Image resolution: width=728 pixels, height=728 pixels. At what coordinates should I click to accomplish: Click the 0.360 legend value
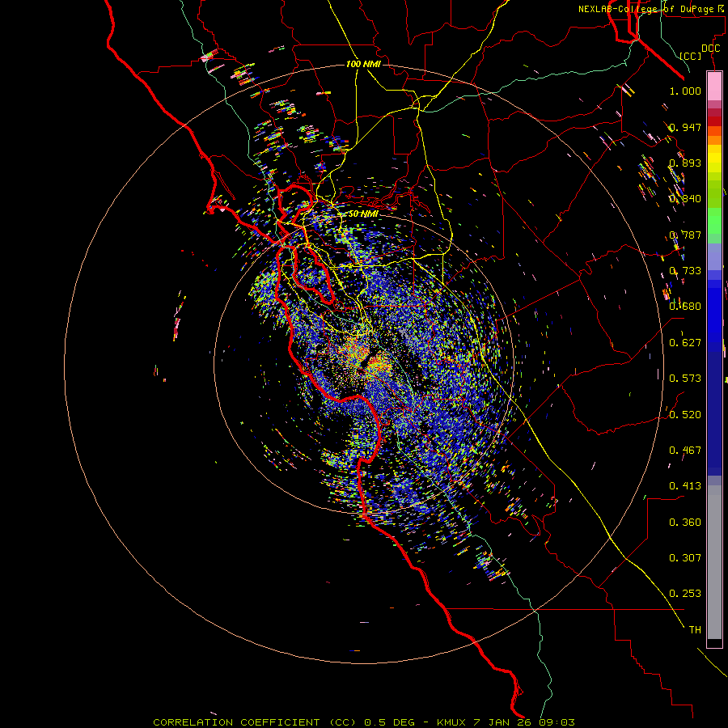pyautogui.click(x=685, y=523)
